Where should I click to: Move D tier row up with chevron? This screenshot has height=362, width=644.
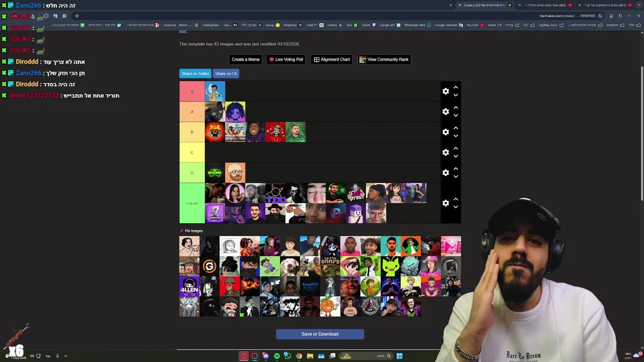455,169
